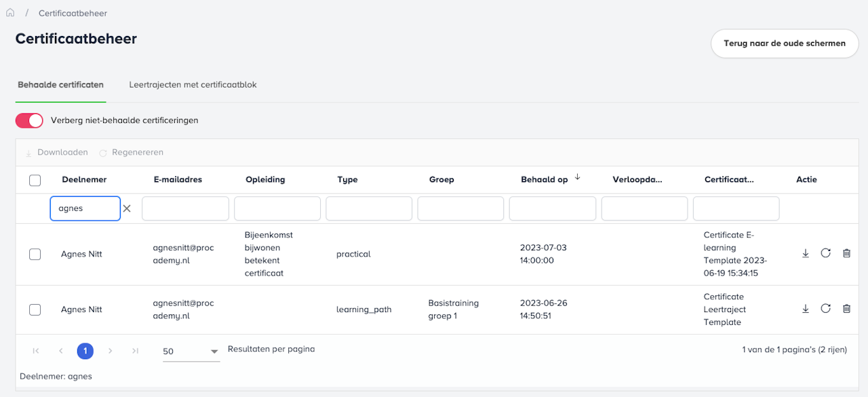Click page 1 in the pagination

[x=85, y=351]
